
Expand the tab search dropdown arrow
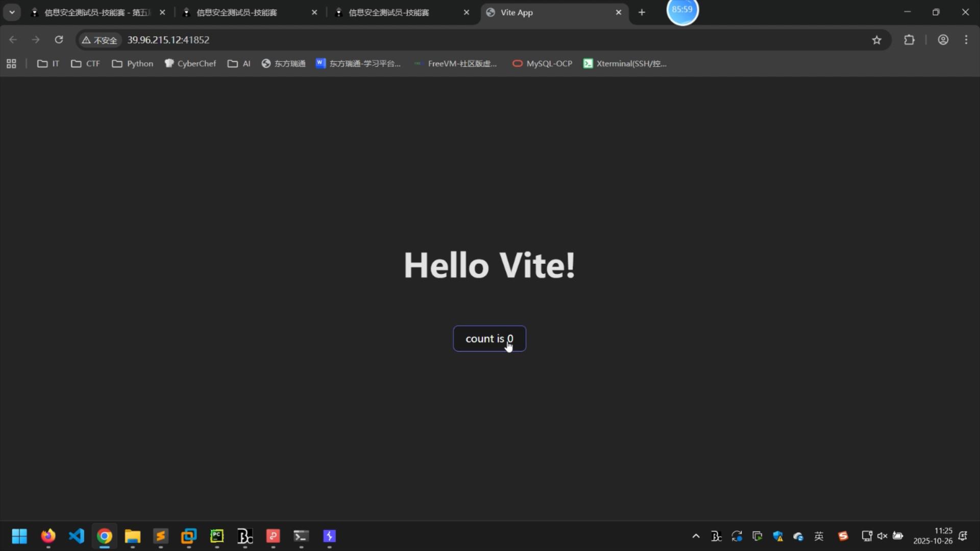point(12,12)
